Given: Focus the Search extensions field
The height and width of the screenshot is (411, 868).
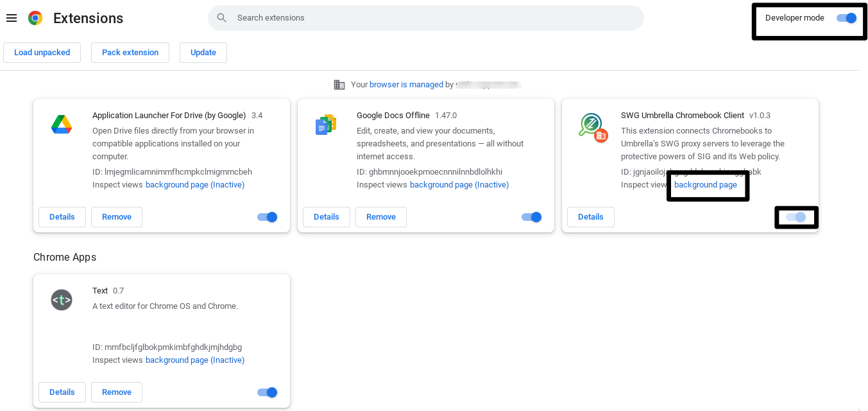Looking at the screenshot, I should click(426, 18).
